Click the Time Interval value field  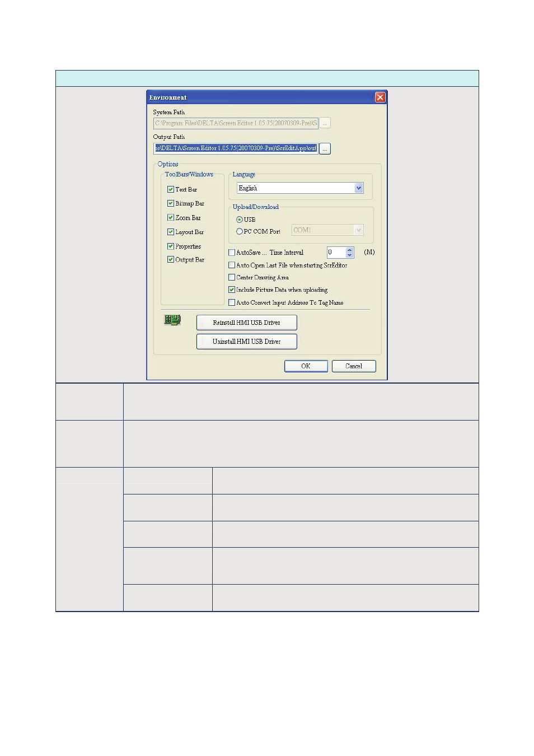click(x=336, y=253)
